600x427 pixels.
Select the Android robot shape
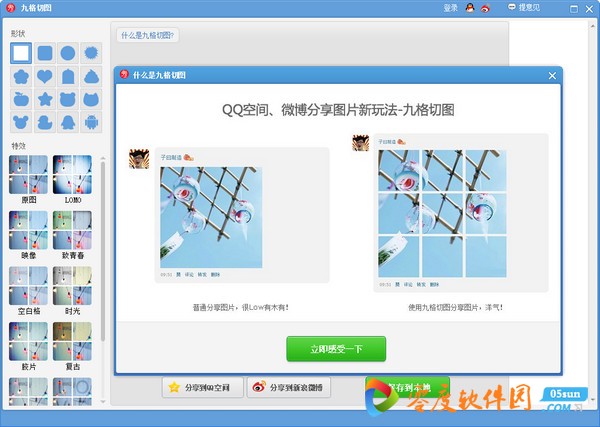tap(91, 122)
